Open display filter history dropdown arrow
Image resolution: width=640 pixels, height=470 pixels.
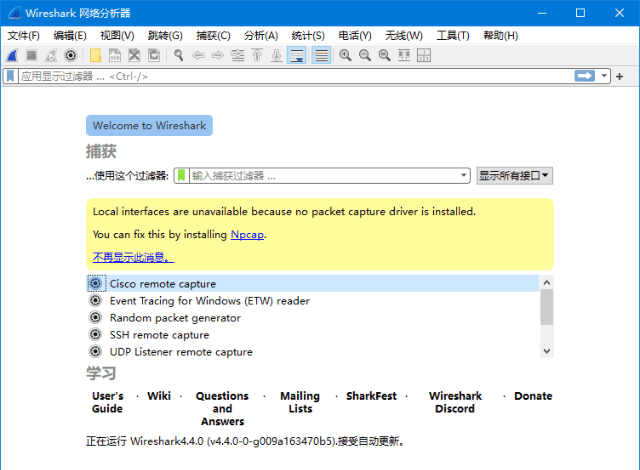coord(604,76)
